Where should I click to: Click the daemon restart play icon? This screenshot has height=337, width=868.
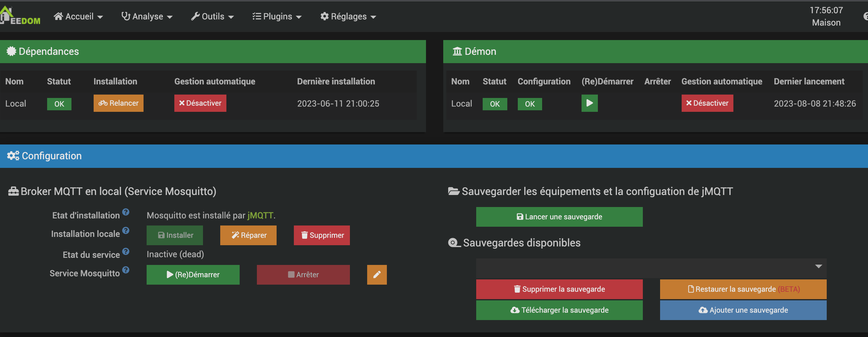589,103
